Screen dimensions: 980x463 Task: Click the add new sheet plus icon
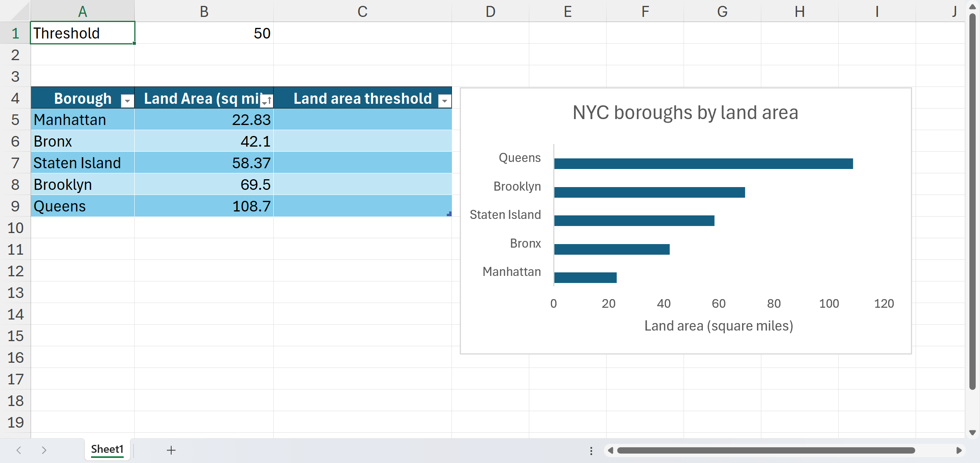(171, 450)
